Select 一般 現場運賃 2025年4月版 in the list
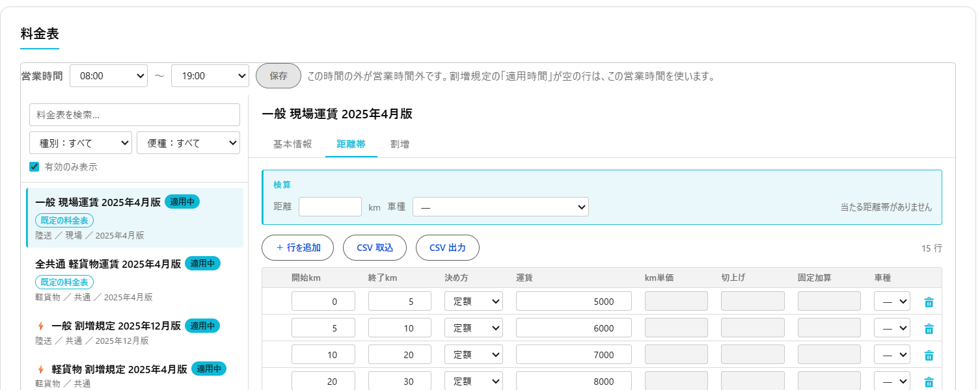 pos(135,218)
